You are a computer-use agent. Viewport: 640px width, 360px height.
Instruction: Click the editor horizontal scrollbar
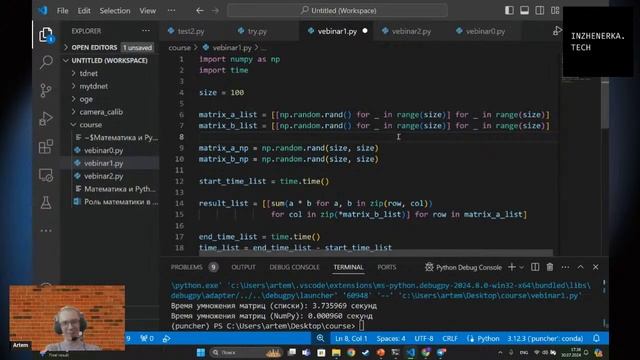[376, 253]
